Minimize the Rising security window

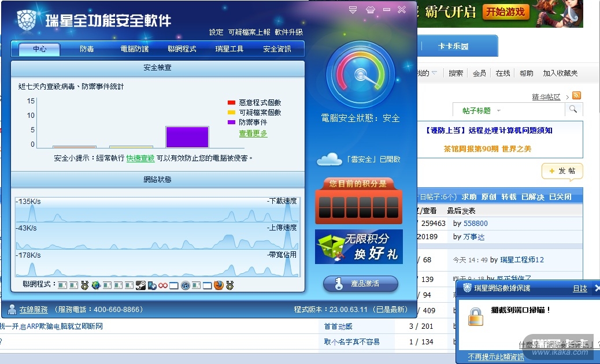coord(387,10)
